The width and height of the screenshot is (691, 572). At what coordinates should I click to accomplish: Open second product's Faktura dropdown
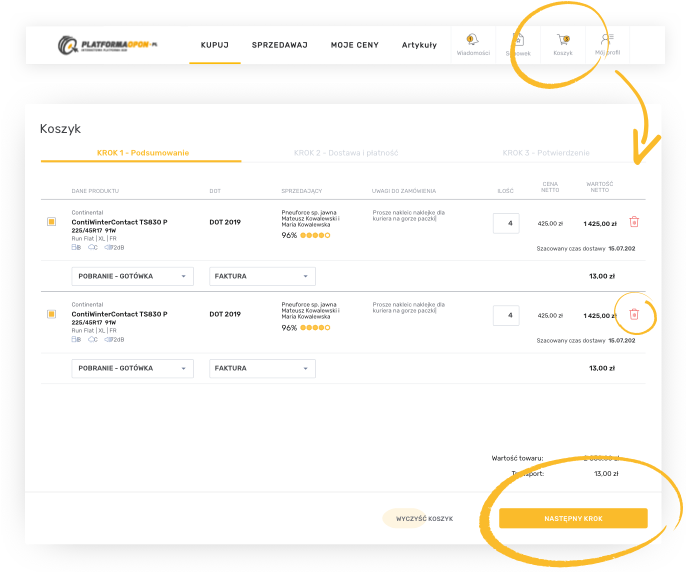(x=262, y=368)
